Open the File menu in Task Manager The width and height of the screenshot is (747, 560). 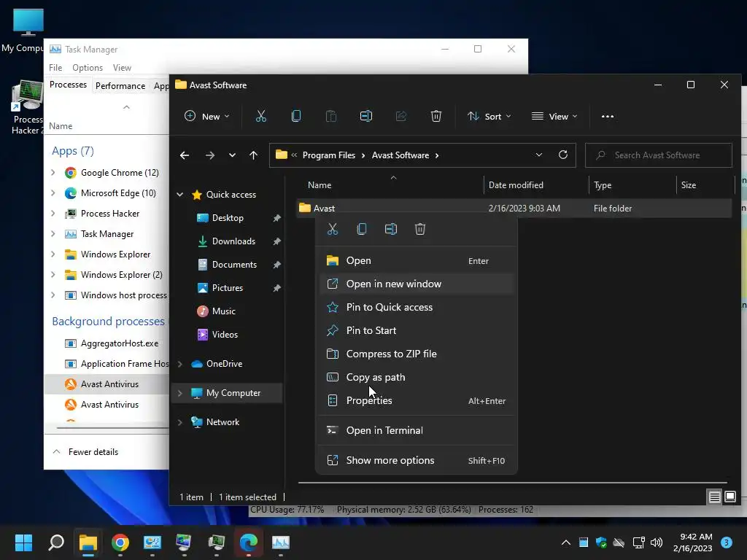(x=55, y=68)
